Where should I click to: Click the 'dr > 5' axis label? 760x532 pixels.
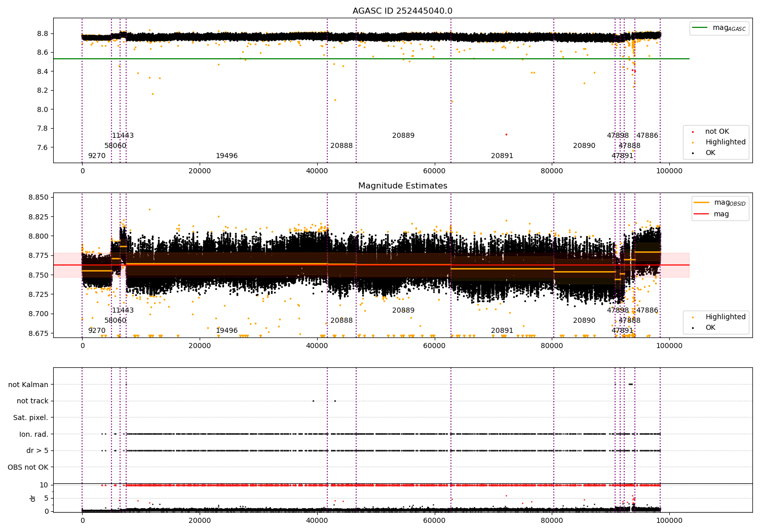click(x=37, y=450)
